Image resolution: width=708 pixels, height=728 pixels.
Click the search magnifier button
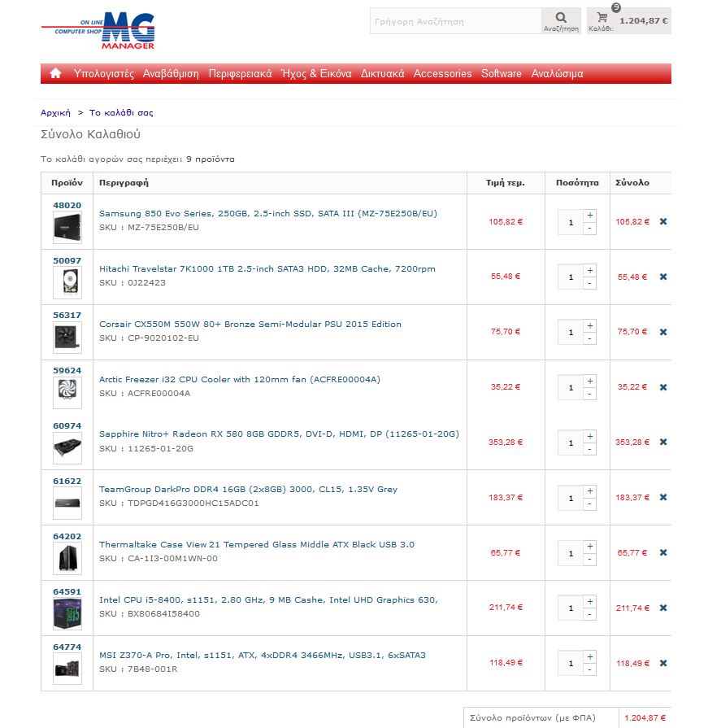(x=561, y=21)
